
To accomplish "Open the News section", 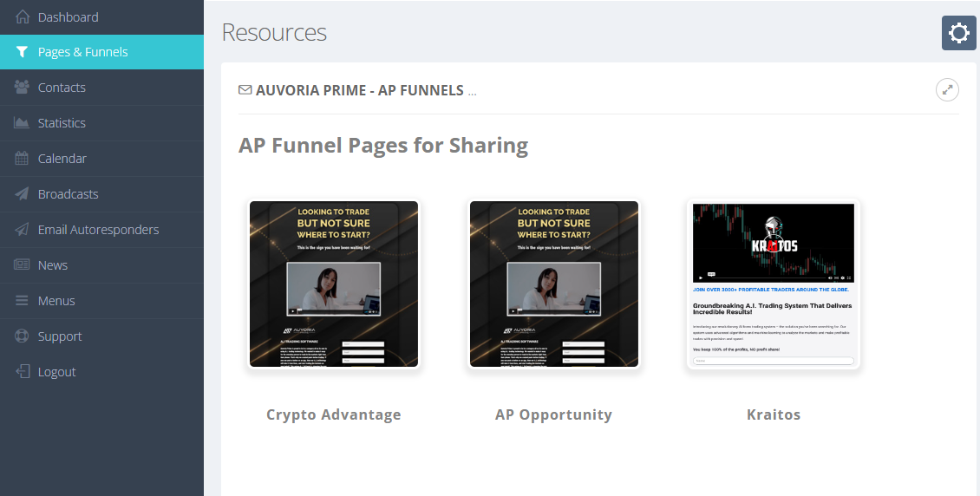I will [x=101, y=264].
